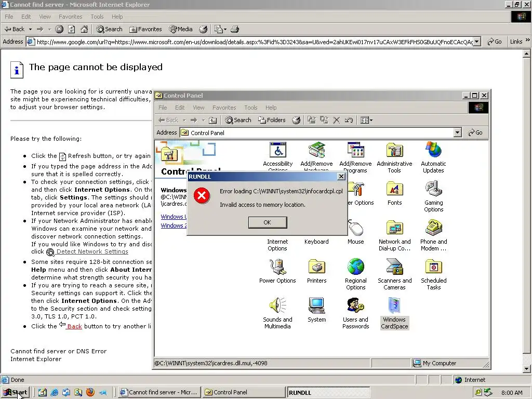Click History icon in Internet Explorer toolbar

203,29
